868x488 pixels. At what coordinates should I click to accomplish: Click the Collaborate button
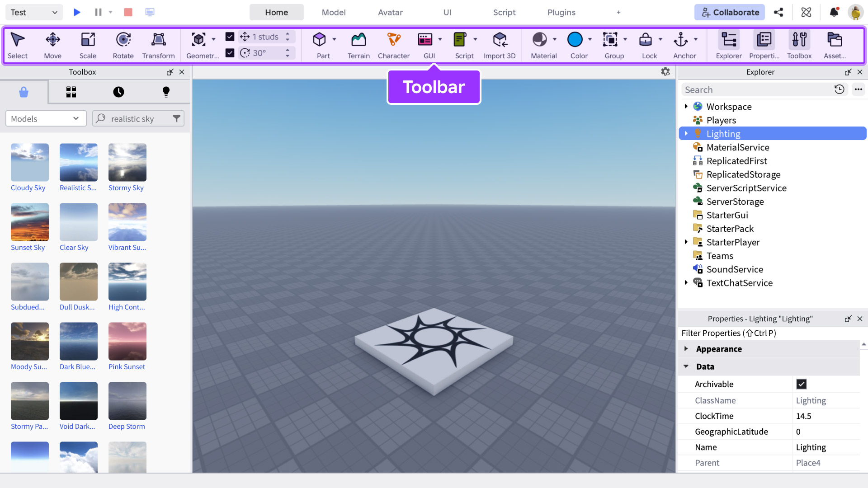pyautogui.click(x=729, y=12)
